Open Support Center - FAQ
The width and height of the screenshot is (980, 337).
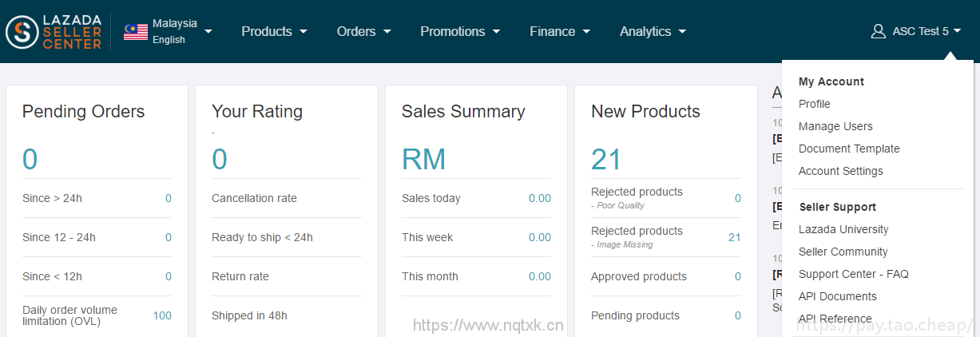point(854,274)
